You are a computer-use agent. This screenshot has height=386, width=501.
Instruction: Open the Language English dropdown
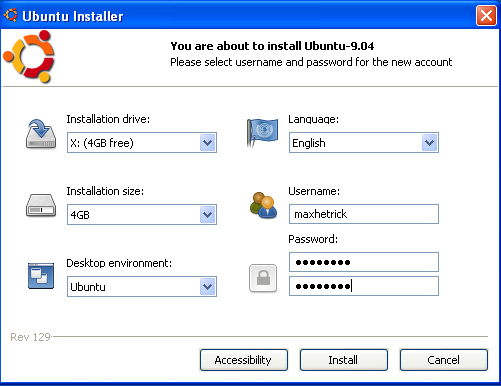click(364, 143)
